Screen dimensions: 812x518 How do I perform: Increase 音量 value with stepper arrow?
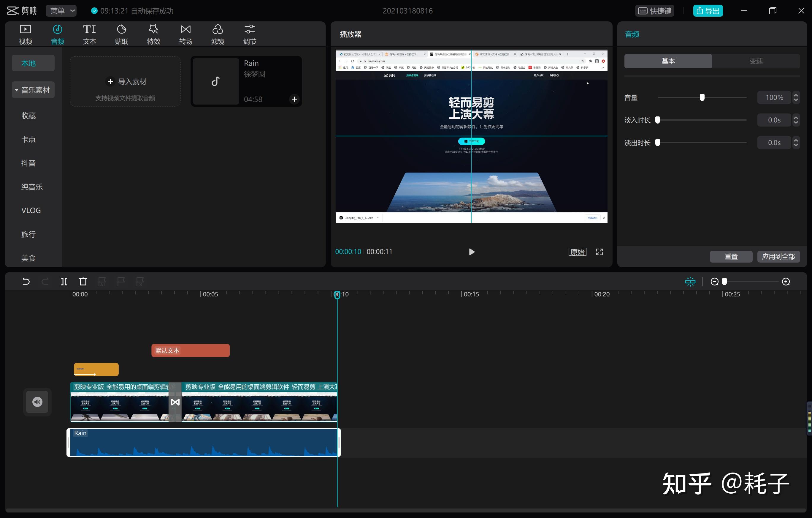click(x=796, y=95)
